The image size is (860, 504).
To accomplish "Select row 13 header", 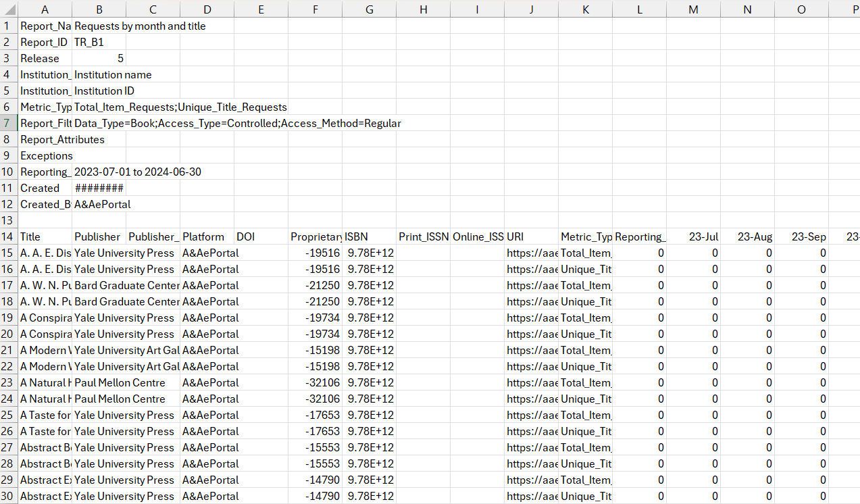I will 9,220.
